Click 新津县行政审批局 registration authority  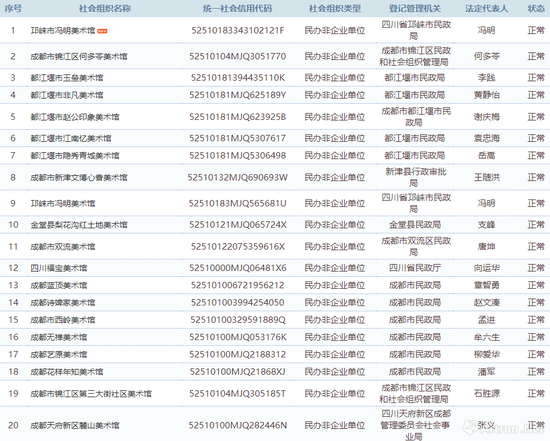pos(415,178)
